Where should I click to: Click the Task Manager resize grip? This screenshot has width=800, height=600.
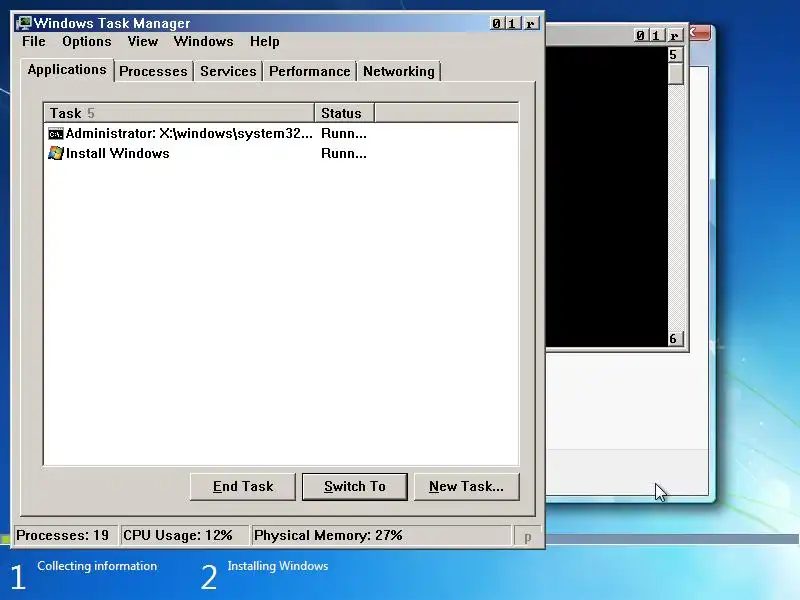point(528,537)
